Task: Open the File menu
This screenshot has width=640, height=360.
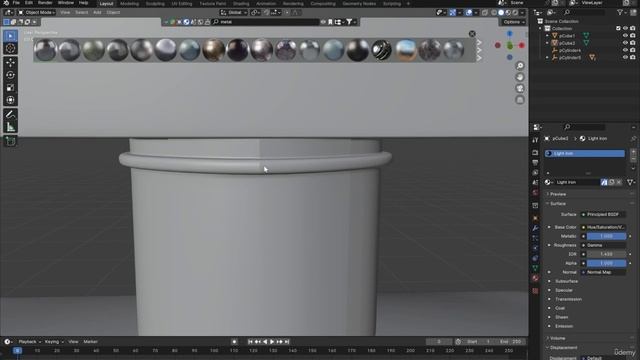Action: 16,3
